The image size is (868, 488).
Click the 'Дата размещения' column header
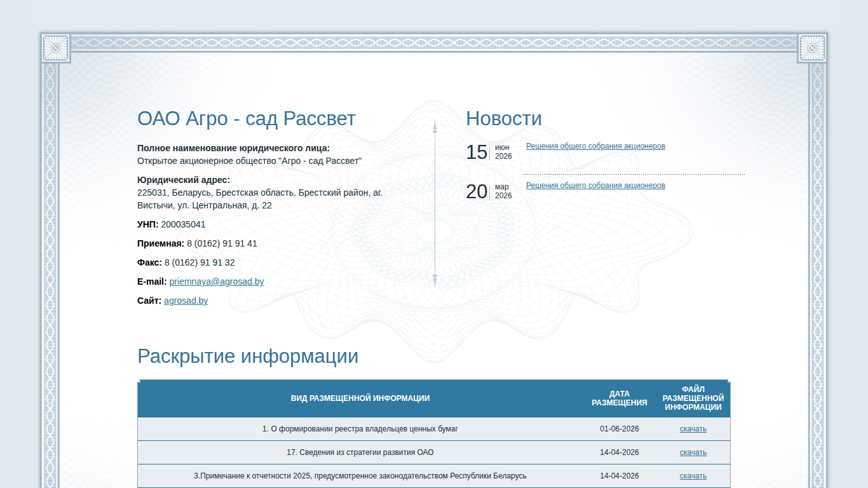pyautogui.click(x=620, y=398)
